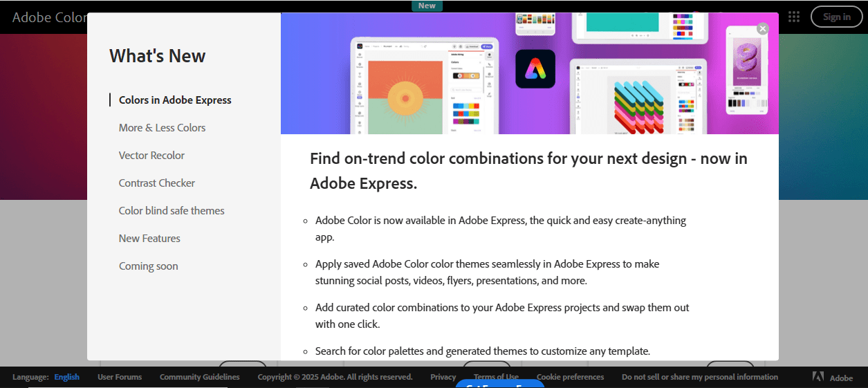Screen dimensions: 868x388
Task: Click the Sign in button
Action: [837, 17]
